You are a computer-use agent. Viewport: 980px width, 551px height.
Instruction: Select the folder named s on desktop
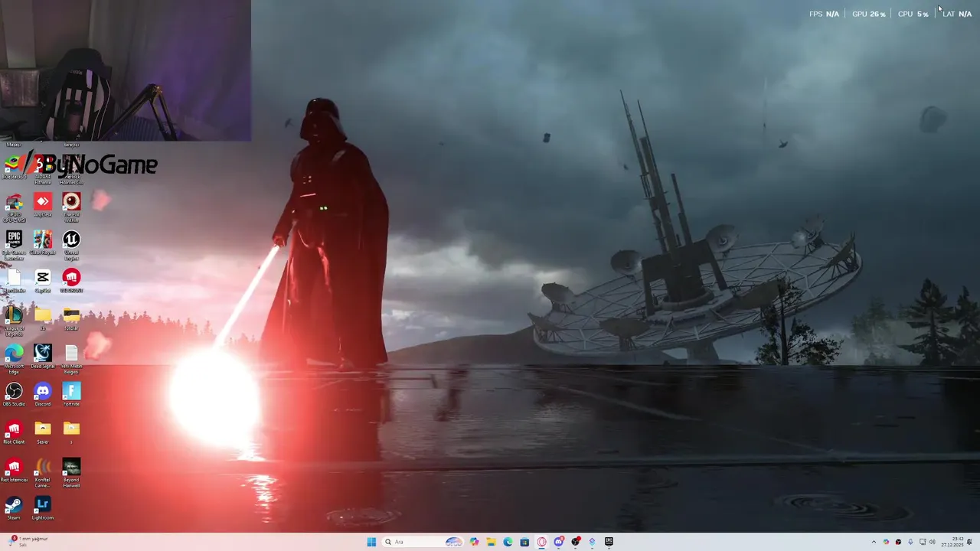71,432
